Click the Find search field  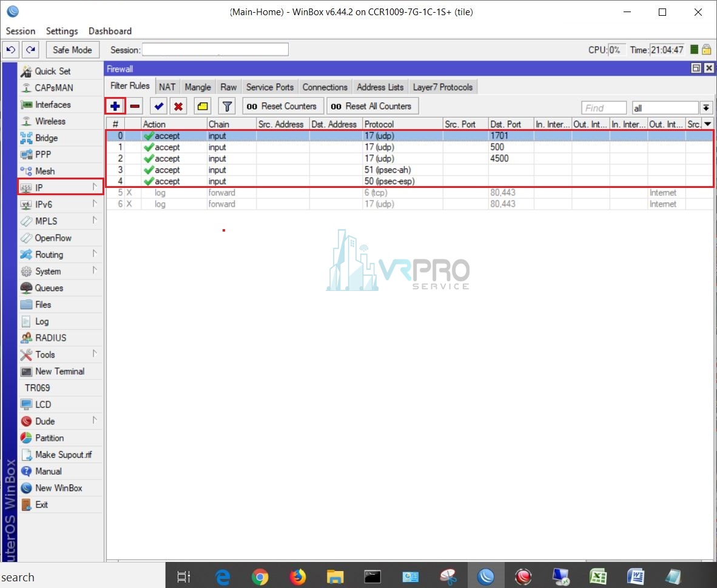(604, 108)
